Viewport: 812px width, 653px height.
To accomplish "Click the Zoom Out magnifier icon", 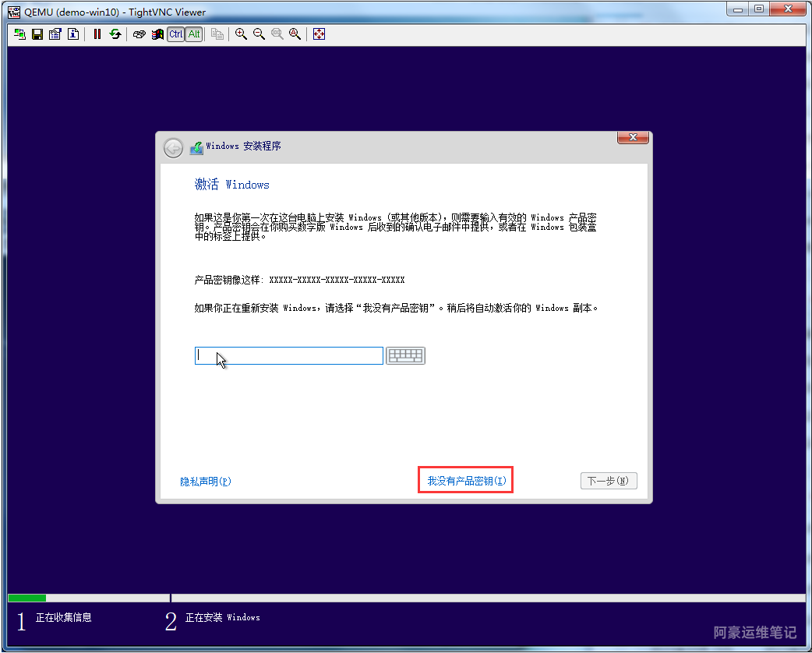I will click(x=259, y=34).
